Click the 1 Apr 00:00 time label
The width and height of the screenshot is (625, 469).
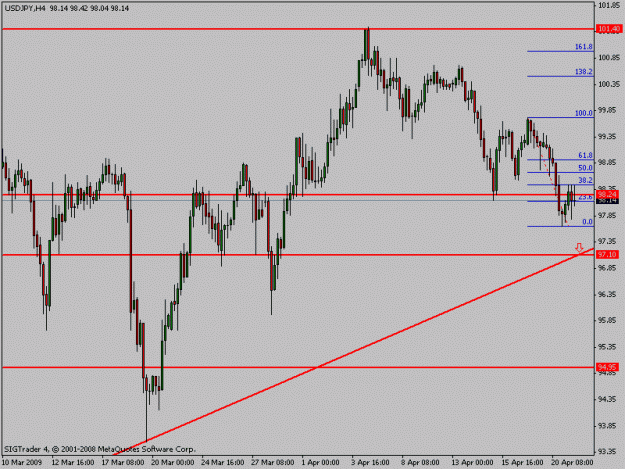(320, 463)
